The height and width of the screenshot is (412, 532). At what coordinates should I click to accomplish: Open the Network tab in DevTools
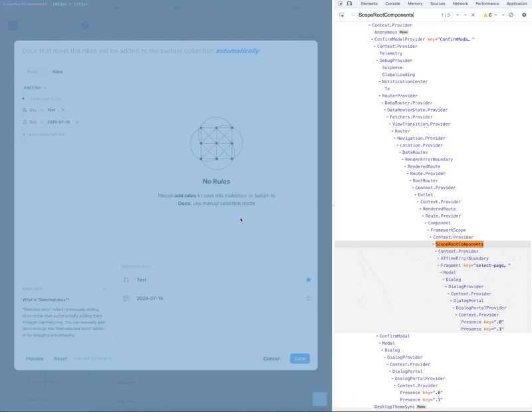(460, 4)
